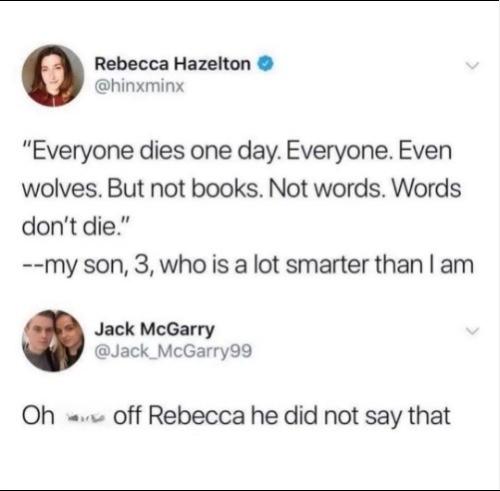
Task: Expand the options chevron on Rebecca's tweet
Action: (472, 66)
